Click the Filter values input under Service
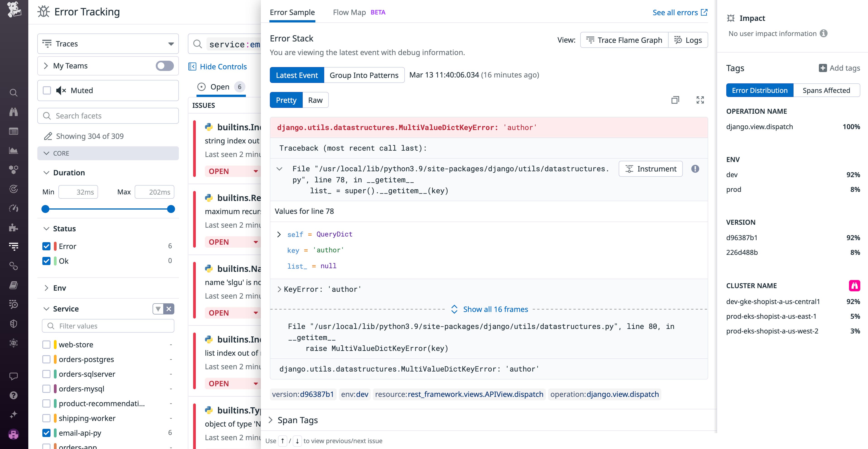Screen dimensions: 868x449 click(108, 326)
